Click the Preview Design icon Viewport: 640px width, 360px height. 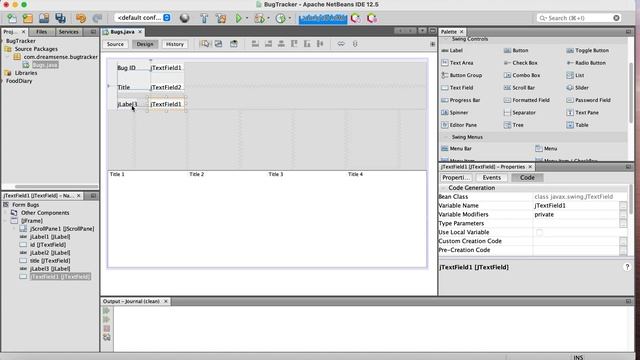(x=233, y=44)
